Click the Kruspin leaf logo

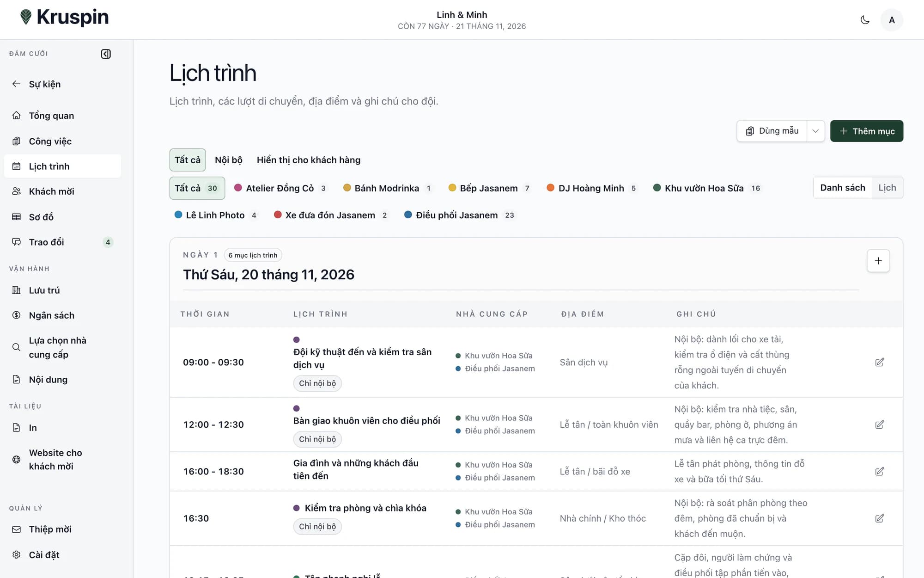click(26, 17)
